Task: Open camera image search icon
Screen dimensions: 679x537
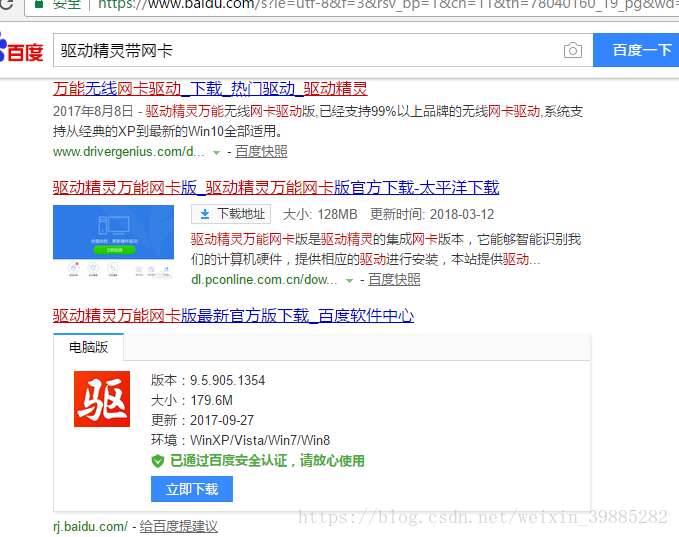Action: tap(572, 50)
